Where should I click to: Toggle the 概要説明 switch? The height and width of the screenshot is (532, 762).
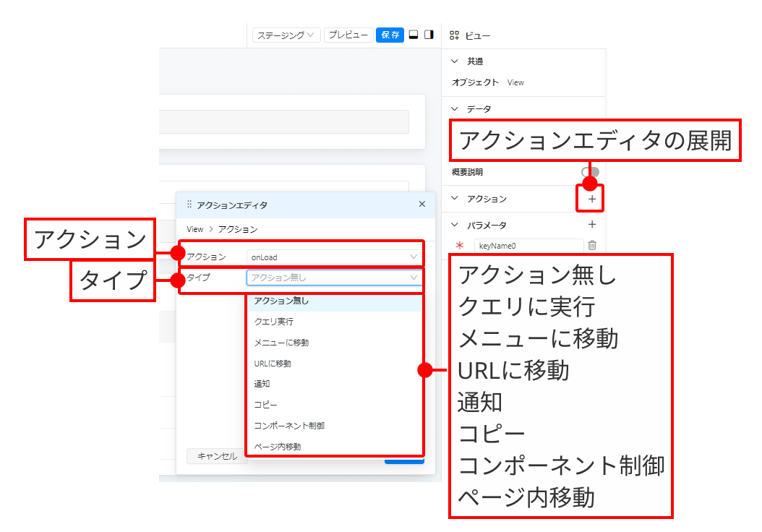[590, 172]
